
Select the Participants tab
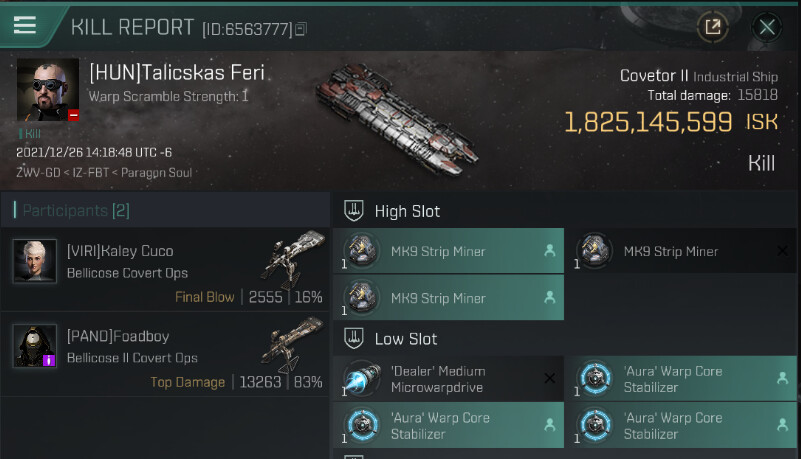[75, 210]
